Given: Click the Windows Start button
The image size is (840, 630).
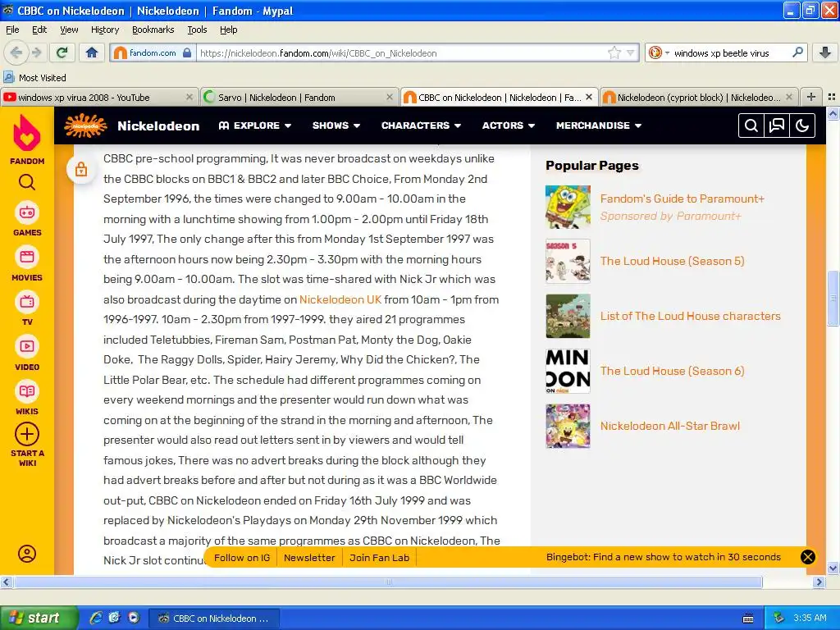Looking at the screenshot, I should tap(38, 618).
